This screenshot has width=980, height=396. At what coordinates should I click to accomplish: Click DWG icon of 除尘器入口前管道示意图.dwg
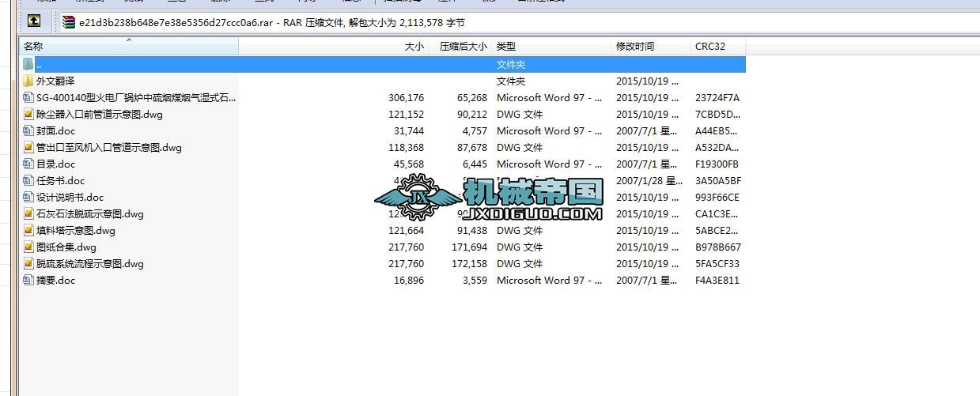[x=28, y=114]
